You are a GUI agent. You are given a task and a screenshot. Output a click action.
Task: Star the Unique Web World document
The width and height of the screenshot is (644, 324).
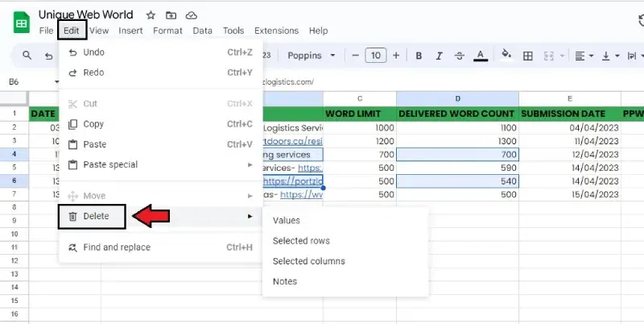(151, 15)
